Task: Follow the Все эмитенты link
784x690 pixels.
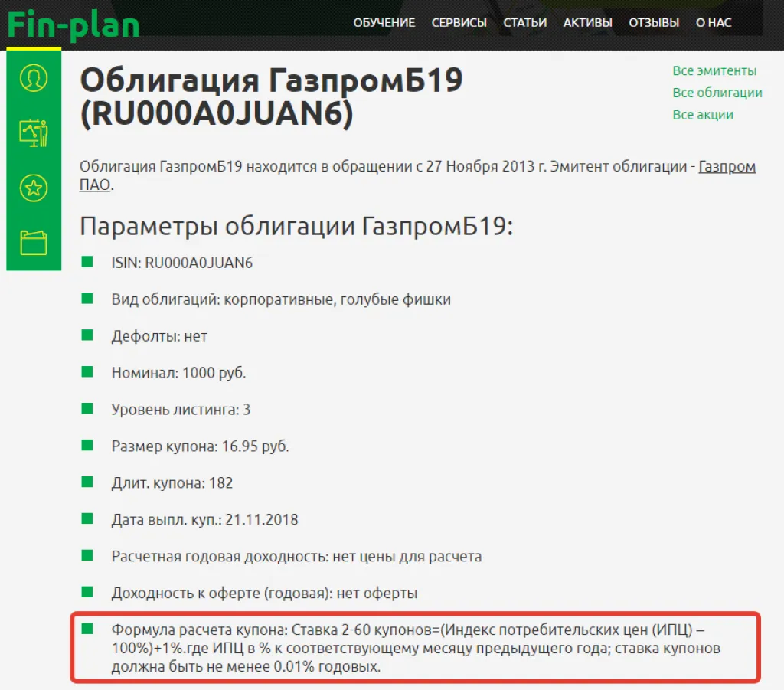Action: [714, 70]
